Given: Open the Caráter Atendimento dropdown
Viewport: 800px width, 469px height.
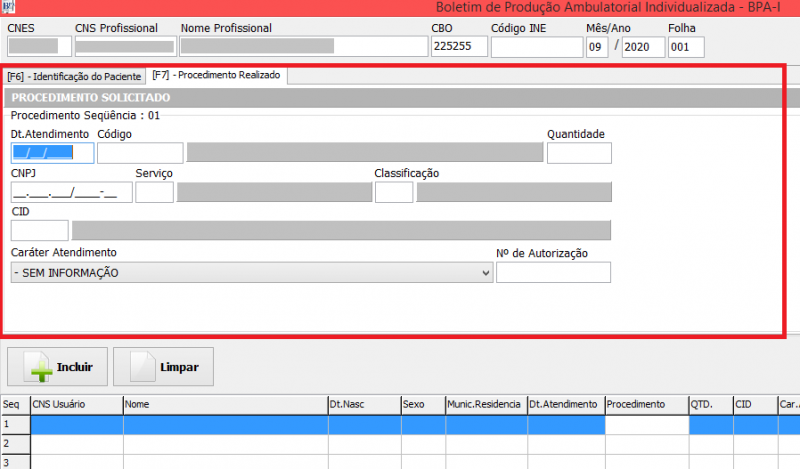Looking at the screenshot, I should (251, 273).
